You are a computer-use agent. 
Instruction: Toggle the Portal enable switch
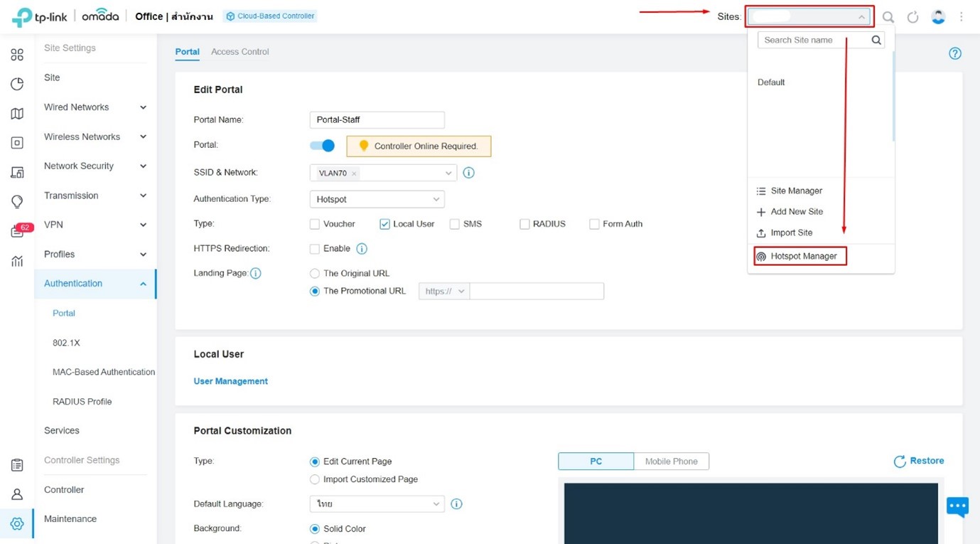(322, 145)
